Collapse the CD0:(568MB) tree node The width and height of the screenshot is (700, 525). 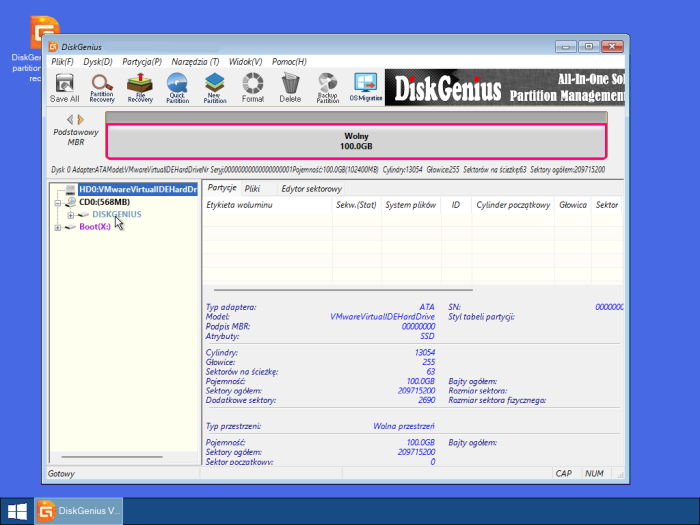(58, 203)
